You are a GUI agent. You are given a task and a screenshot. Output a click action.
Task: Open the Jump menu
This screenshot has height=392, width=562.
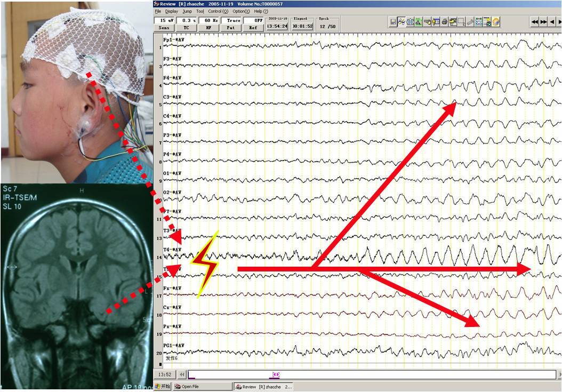point(187,11)
